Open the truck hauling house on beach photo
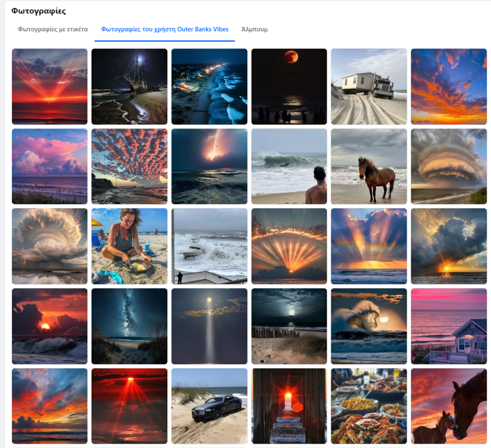This screenshot has height=448, width=491. [369, 86]
